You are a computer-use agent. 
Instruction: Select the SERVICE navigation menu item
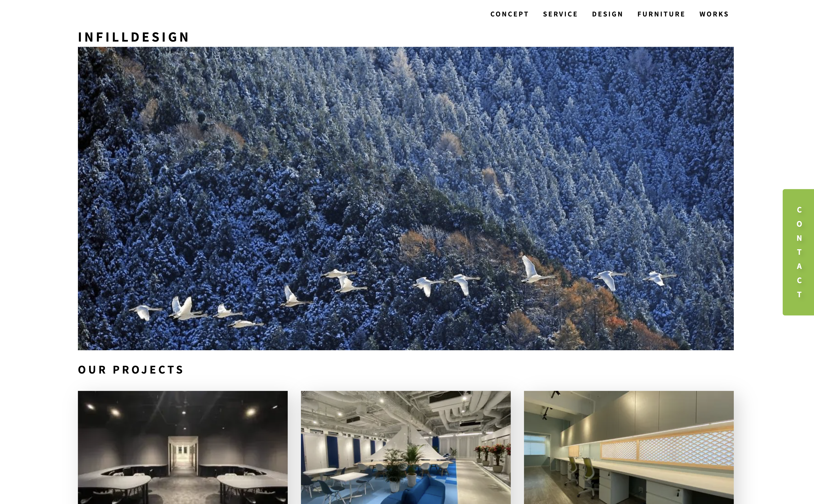[x=559, y=14]
